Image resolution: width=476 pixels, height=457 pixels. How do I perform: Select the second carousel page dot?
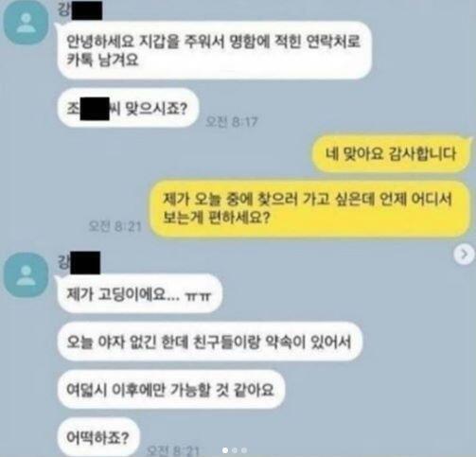[235, 450]
